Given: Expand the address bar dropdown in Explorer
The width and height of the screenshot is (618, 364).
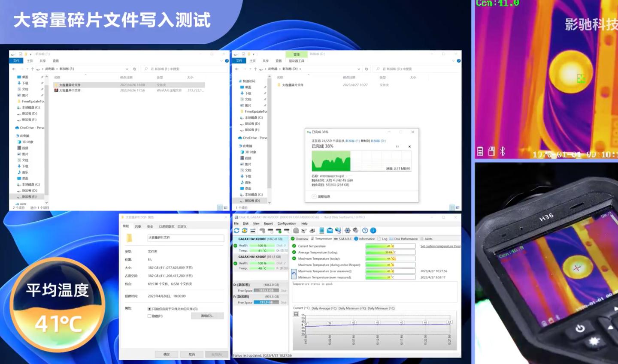Looking at the screenshot, I should (x=127, y=69).
